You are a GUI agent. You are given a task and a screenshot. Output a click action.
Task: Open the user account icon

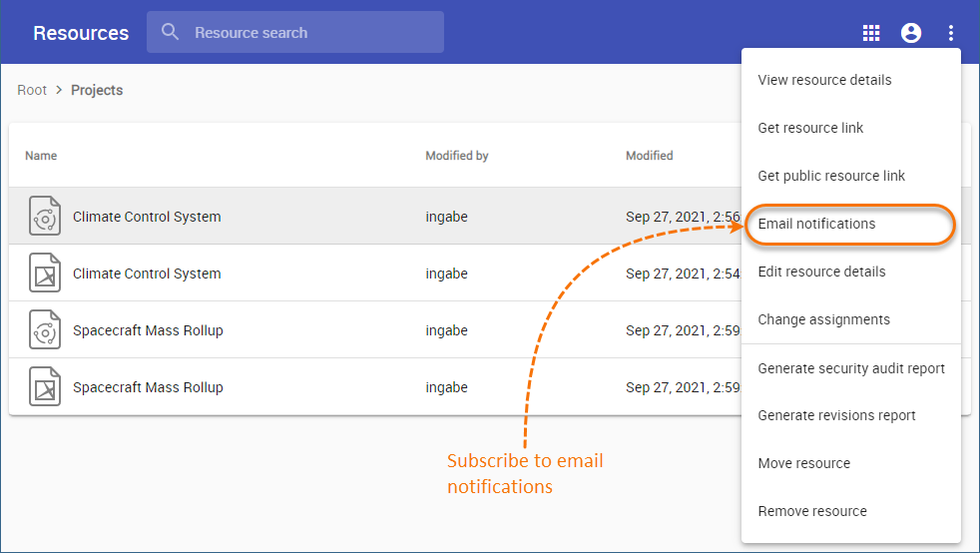click(x=911, y=33)
